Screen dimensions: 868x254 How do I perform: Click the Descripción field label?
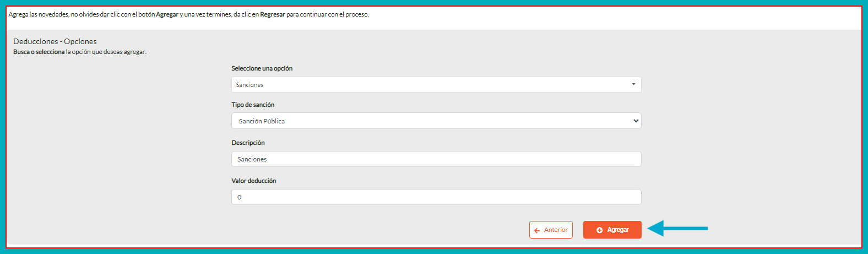pos(248,143)
